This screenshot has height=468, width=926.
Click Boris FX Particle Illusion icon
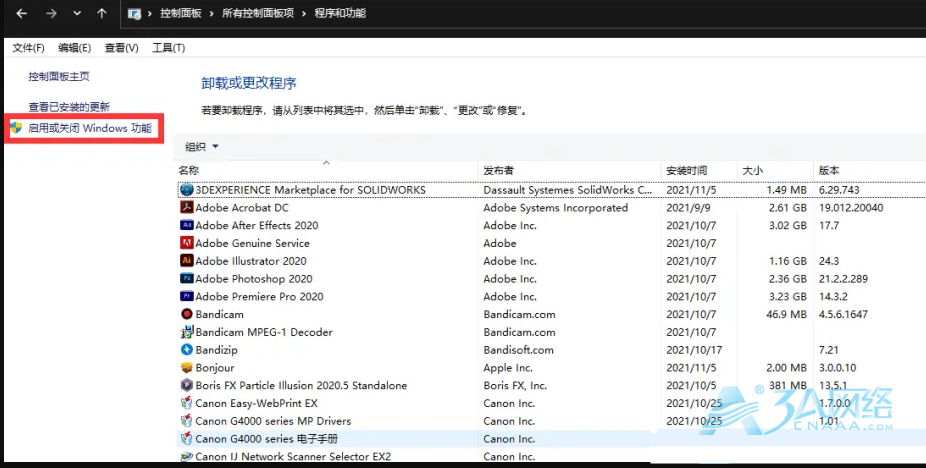click(187, 385)
